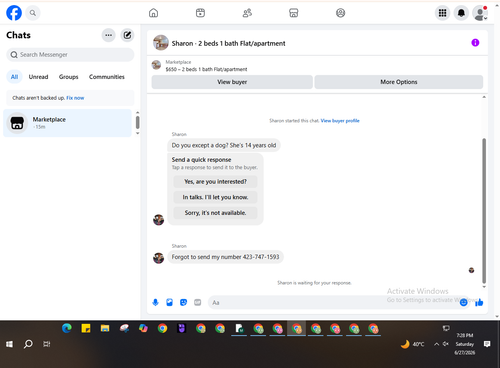The height and width of the screenshot is (368, 500).
Task: Open Windows Start menu
Action: [9, 344]
